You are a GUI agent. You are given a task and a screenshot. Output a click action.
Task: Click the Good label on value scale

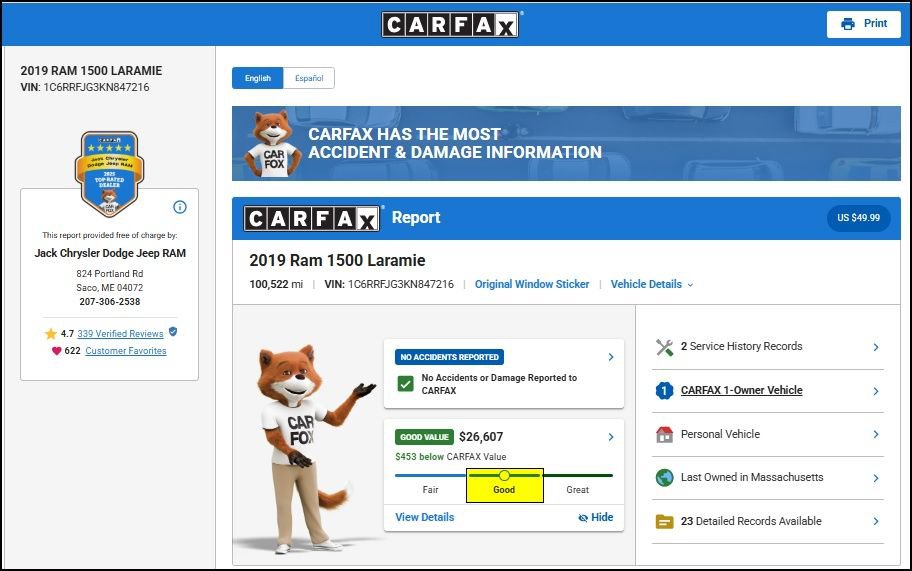tap(504, 490)
